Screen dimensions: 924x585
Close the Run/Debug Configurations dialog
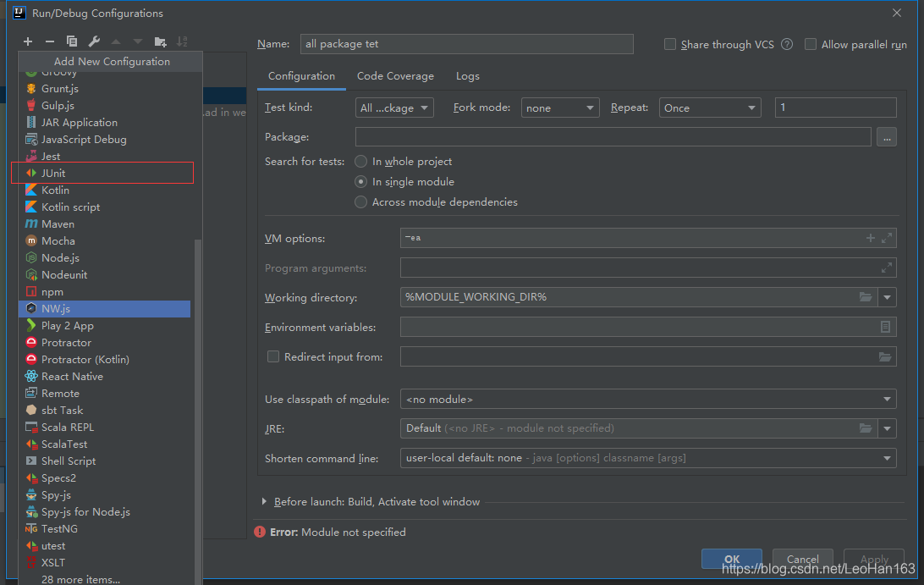click(897, 13)
